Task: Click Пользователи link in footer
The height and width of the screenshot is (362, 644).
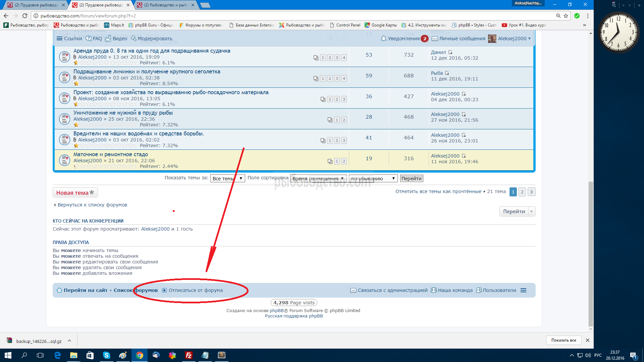Action: (x=496, y=290)
